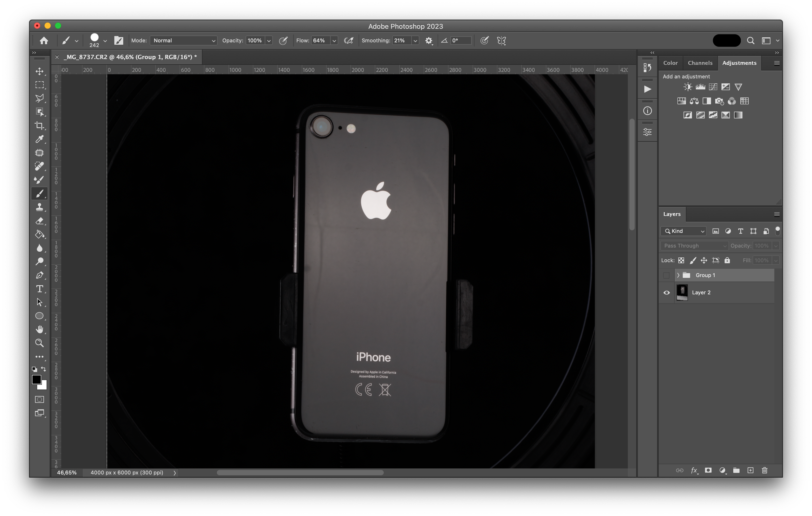
Task: Hide Layer 2 visibility eye
Action: [666, 293]
